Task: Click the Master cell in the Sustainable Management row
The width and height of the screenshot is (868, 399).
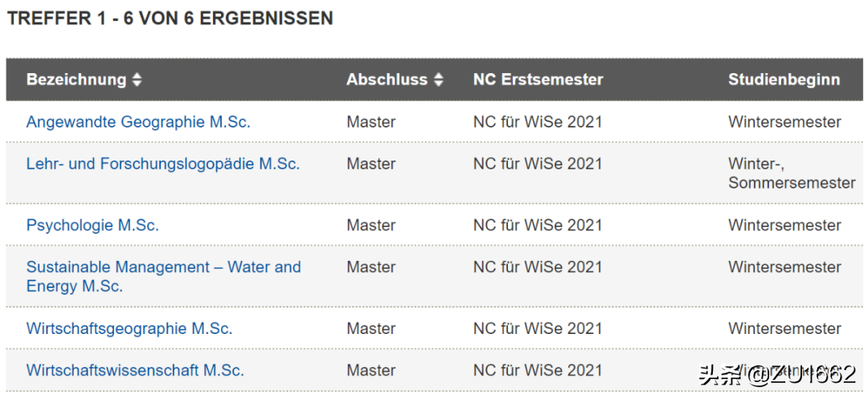Action: coord(371,267)
